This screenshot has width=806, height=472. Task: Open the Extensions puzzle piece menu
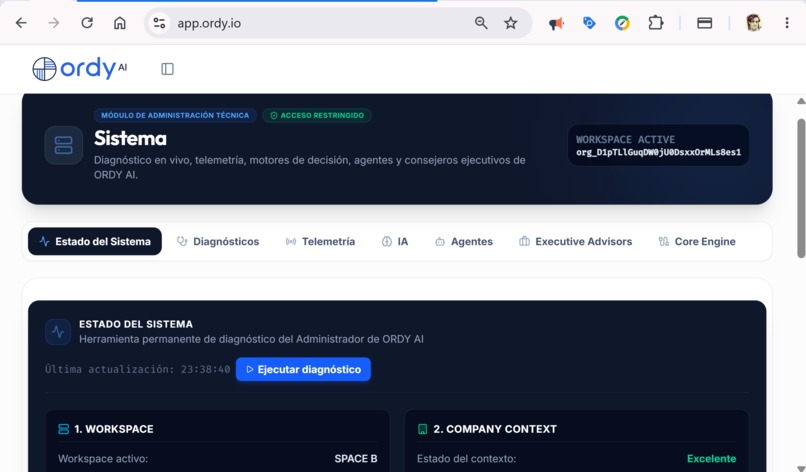(655, 23)
